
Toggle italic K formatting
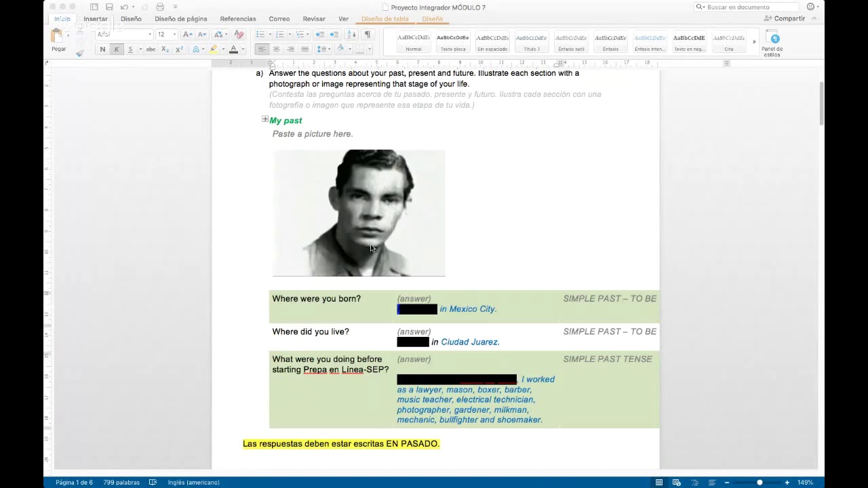[x=117, y=49]
